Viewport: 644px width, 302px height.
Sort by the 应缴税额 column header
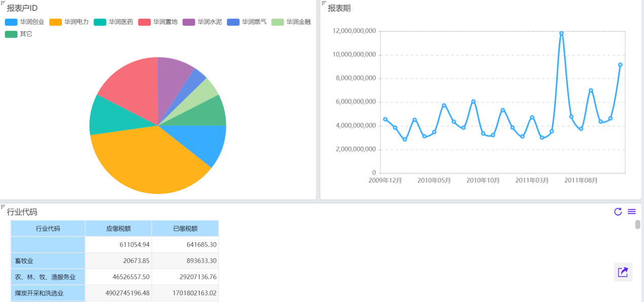[x=118, y=228]
